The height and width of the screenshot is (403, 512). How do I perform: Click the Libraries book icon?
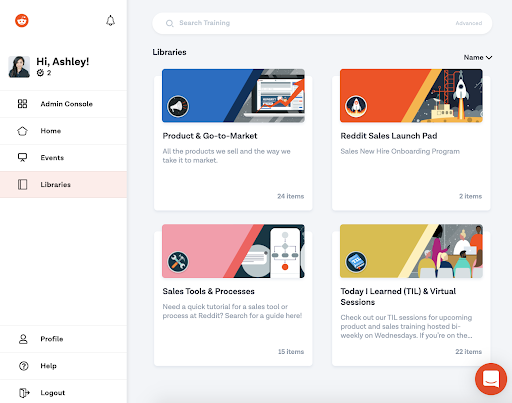(x=22, y=184)
